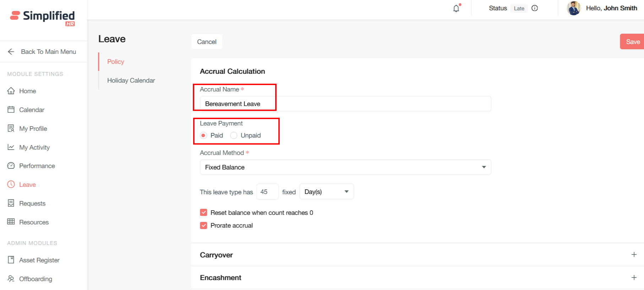Expand the Carryover section

[x=634, y=255]
